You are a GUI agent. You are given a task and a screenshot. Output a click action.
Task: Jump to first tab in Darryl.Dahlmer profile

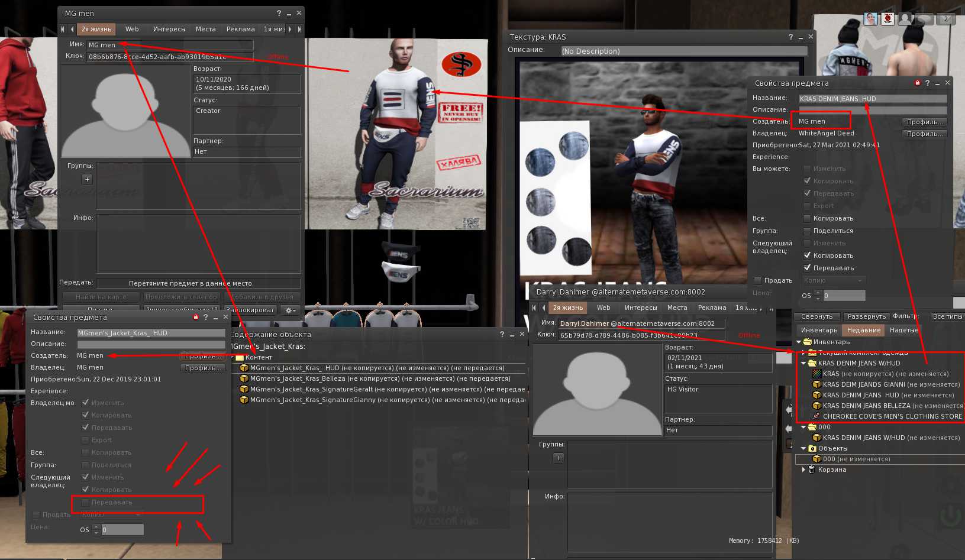(534, 307)
